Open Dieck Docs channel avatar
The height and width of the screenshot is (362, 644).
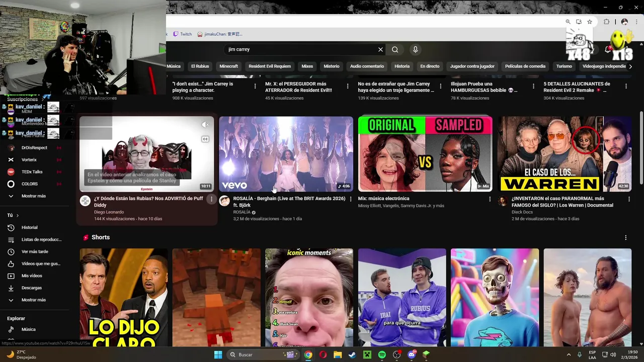(x=503, y=201)
